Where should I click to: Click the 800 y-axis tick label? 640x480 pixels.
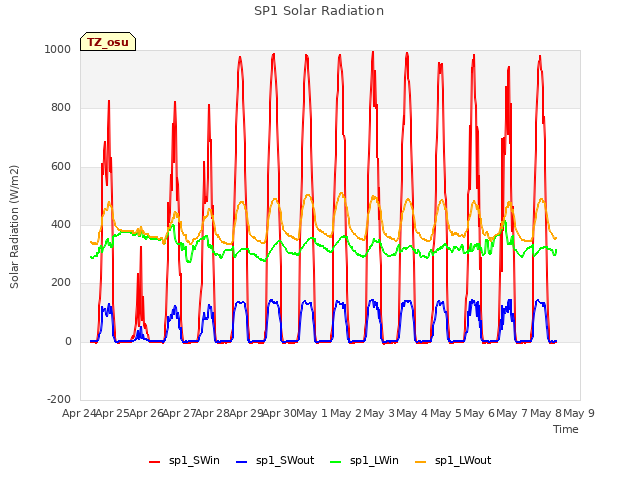click(61, 107)
